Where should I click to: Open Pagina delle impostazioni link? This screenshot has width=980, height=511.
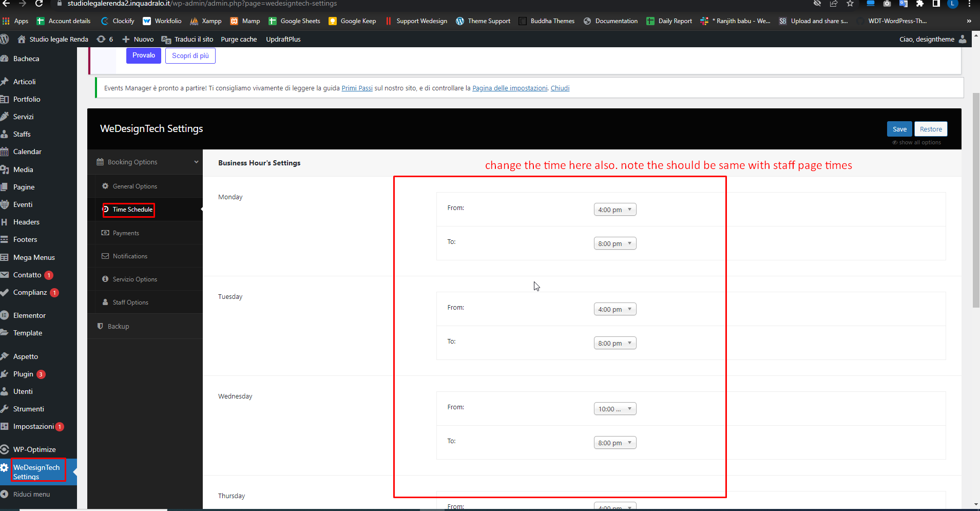click(510, 88)
